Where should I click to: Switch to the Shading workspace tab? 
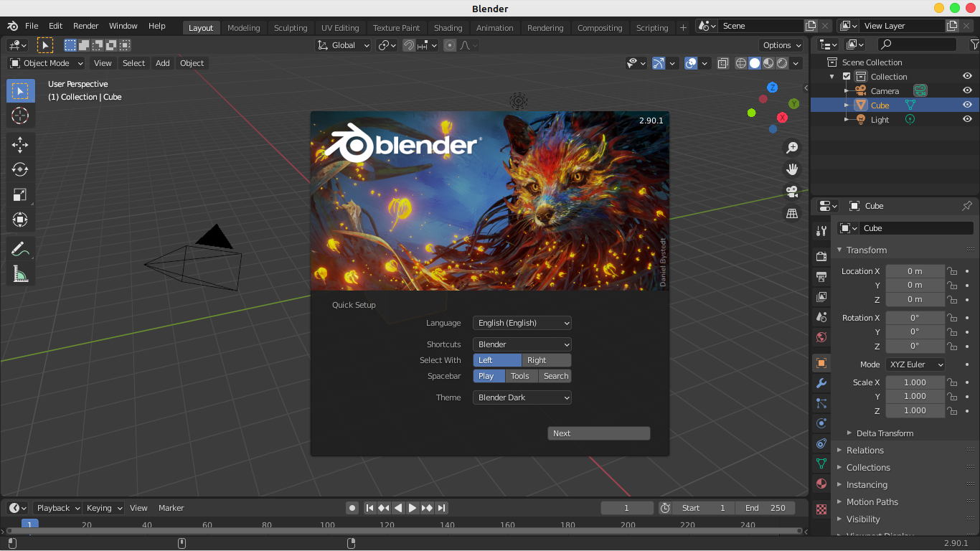(x=448, y=28)
